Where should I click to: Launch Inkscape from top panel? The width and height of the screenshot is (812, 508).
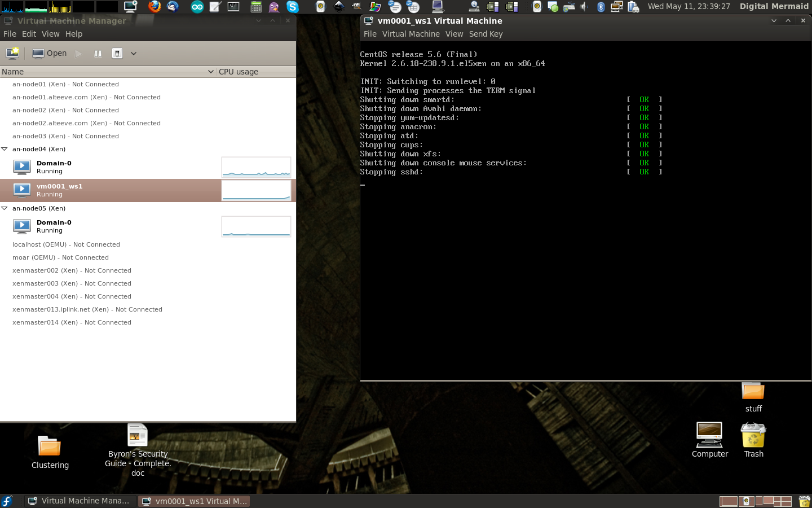[x=339, y=6]
